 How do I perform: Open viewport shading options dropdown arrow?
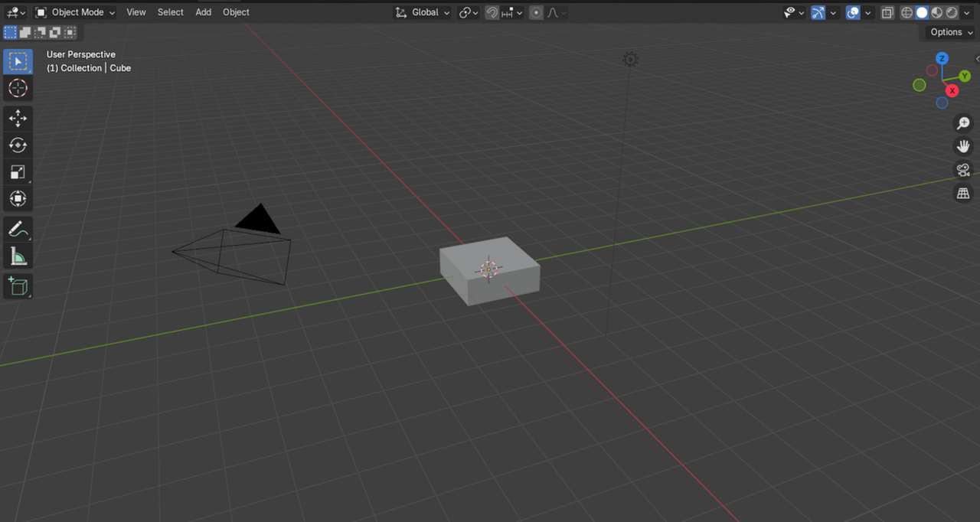click(x=967, y=12)
